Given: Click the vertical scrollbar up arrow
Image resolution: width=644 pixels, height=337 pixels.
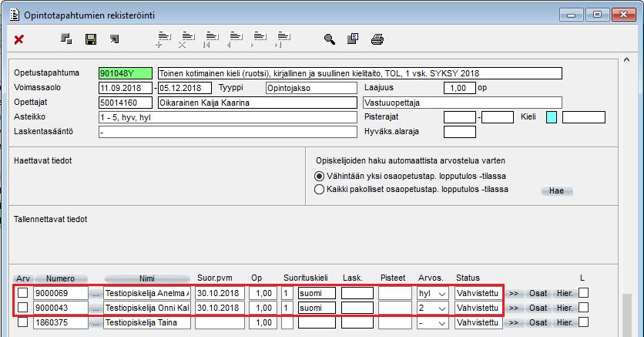Looking at the screenshot, I should pos(627,60).
